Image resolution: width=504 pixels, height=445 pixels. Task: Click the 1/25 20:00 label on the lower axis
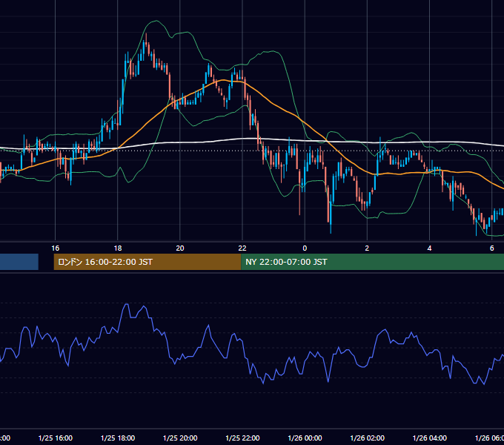180,438
